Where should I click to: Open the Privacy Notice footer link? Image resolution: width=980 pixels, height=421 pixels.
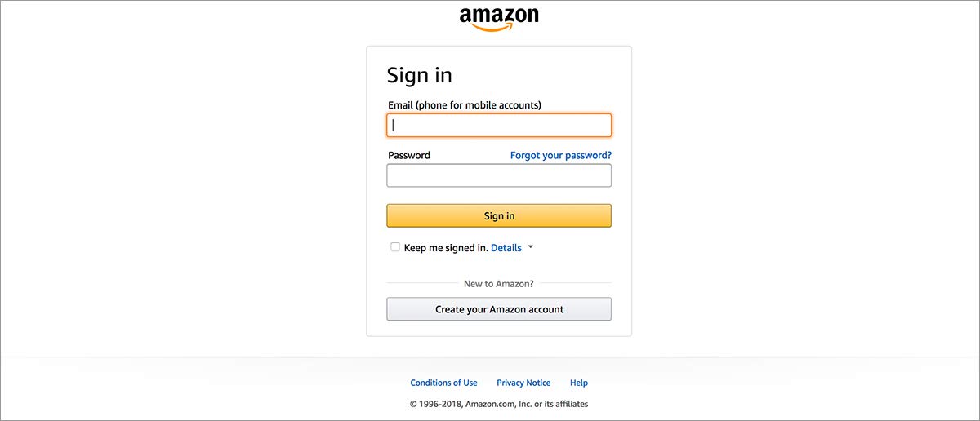coord(523,383)
